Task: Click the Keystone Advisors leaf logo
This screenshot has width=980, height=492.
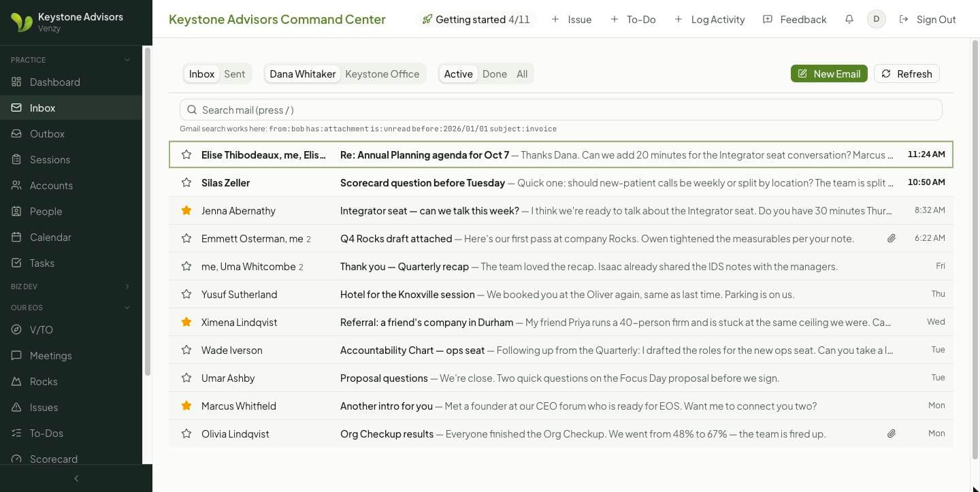Action: pyautogui.click(x=21, y=22)
